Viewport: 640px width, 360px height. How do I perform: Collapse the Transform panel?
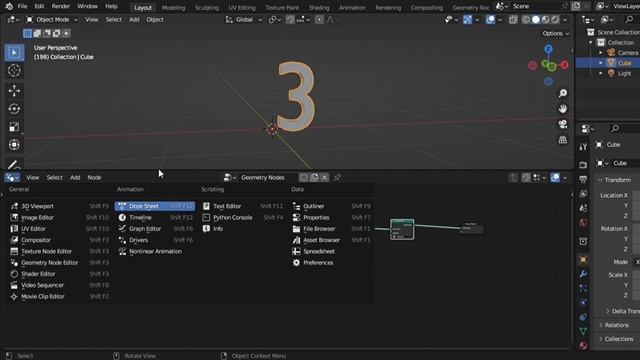(618, 180)
